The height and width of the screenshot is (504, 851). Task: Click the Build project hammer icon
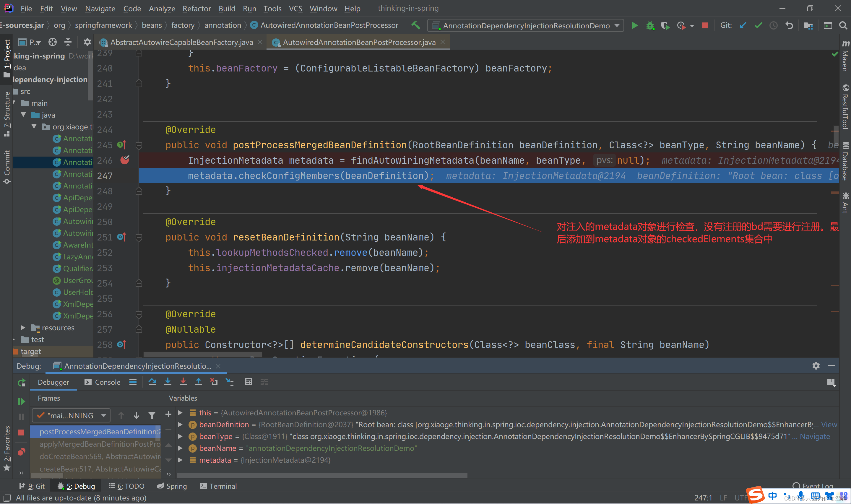click(x=416, y=25)
